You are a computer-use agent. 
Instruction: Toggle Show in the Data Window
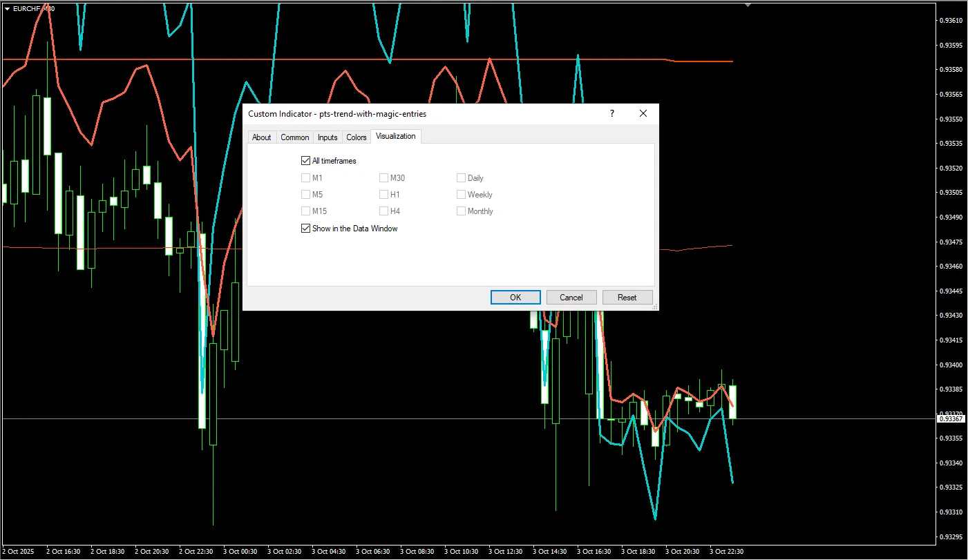tap(306, 229)
